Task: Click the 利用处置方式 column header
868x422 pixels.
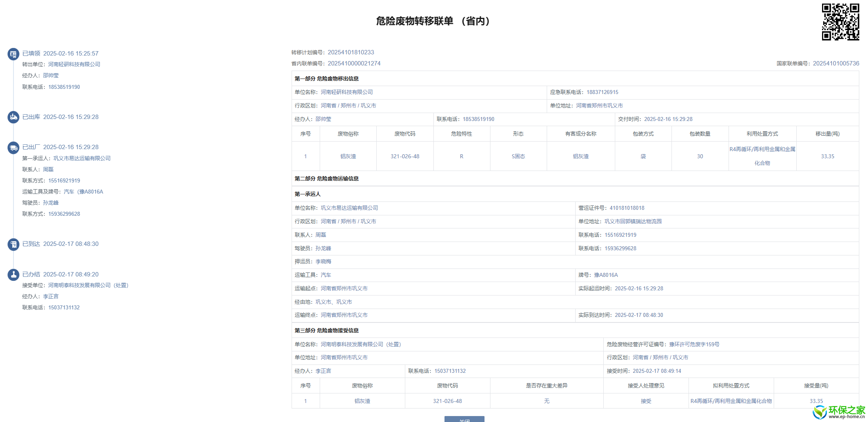Action: 762,134
